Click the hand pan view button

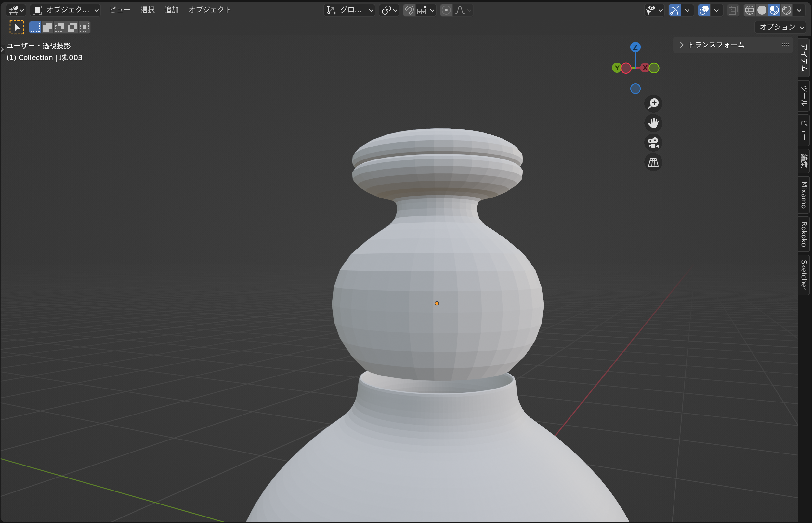point(653,123)
